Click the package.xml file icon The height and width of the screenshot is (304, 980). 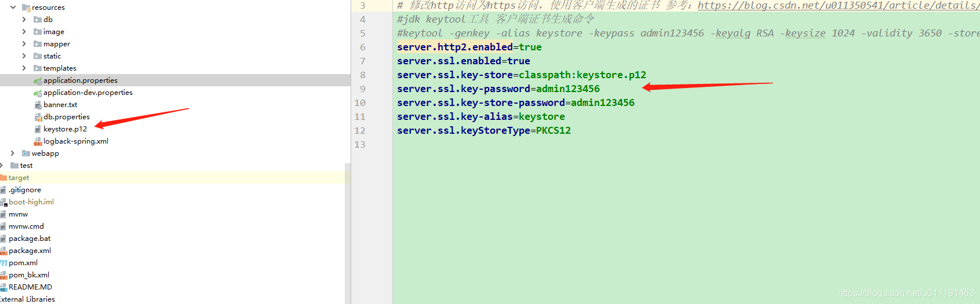(x=3, y=251)
